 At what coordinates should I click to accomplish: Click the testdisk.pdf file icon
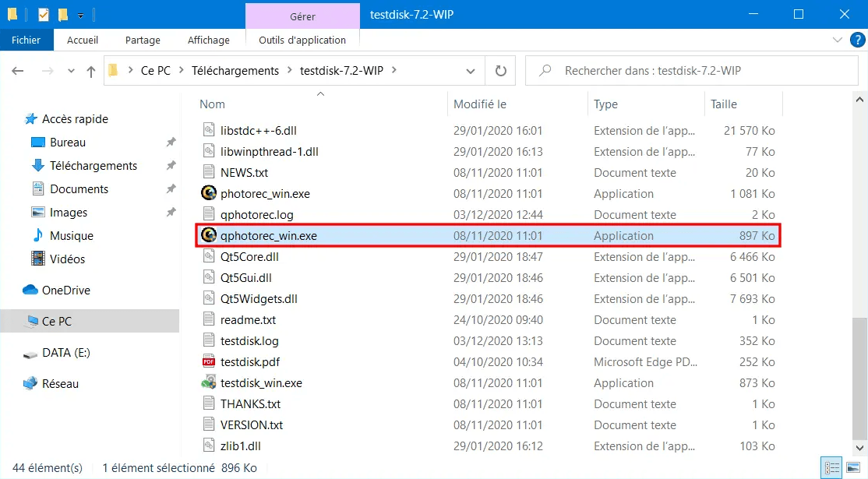click(208, 361)
